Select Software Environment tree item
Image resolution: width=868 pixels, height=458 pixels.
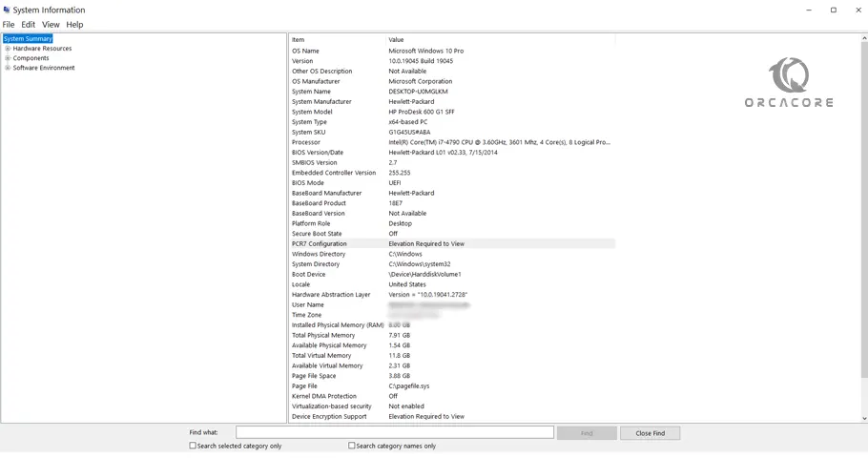[44, 68]
